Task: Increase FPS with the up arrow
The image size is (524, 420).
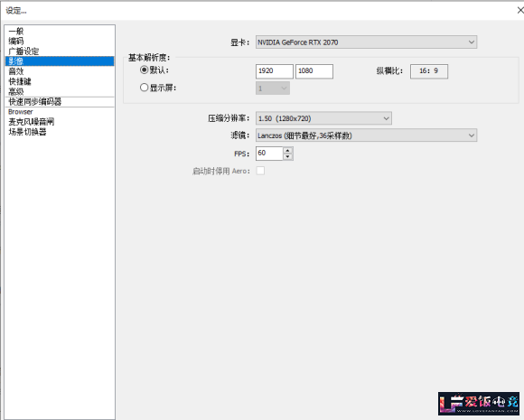Action: [287, 150]
